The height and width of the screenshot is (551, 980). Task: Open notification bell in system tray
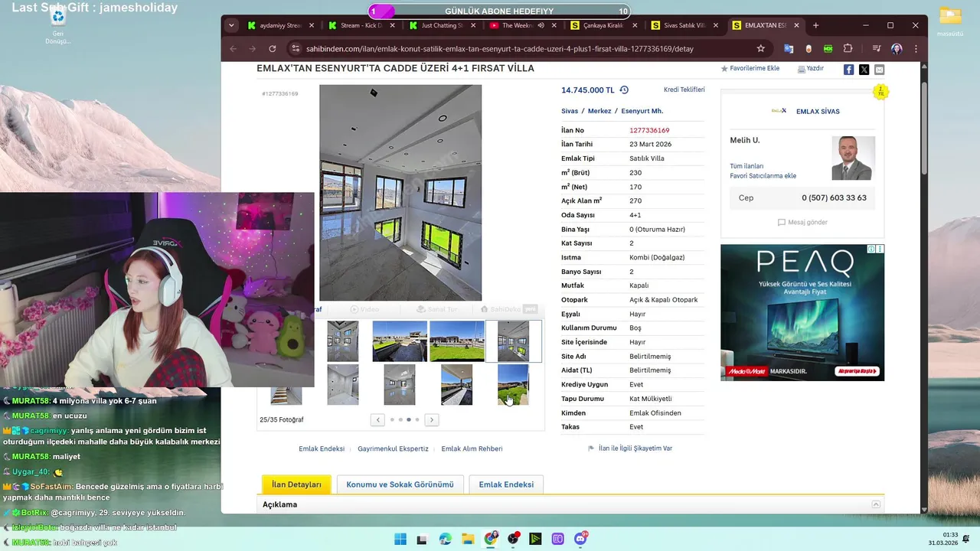tap(966, 539)
